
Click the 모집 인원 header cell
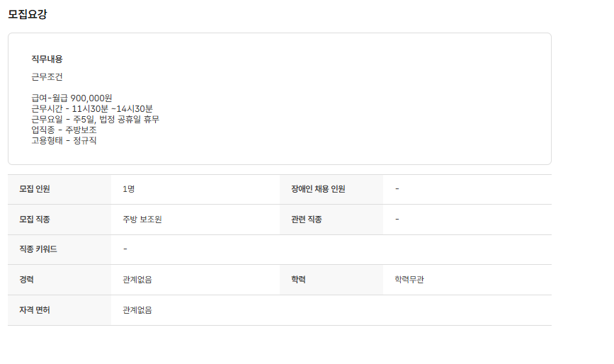[x=35, y=189]
